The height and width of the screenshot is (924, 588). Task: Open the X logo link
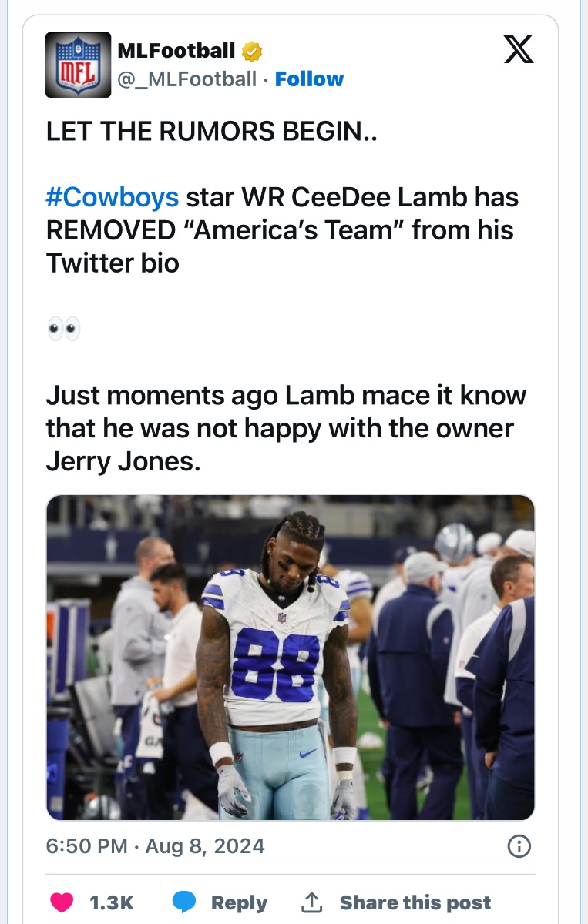point(518,50)
